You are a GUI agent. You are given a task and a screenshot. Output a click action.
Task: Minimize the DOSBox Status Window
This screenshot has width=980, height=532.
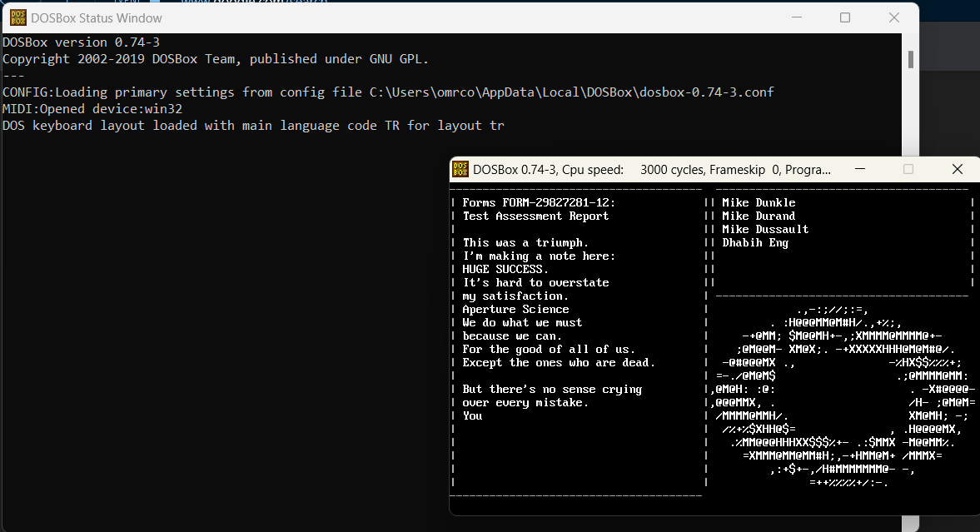(x=796, y=17)
